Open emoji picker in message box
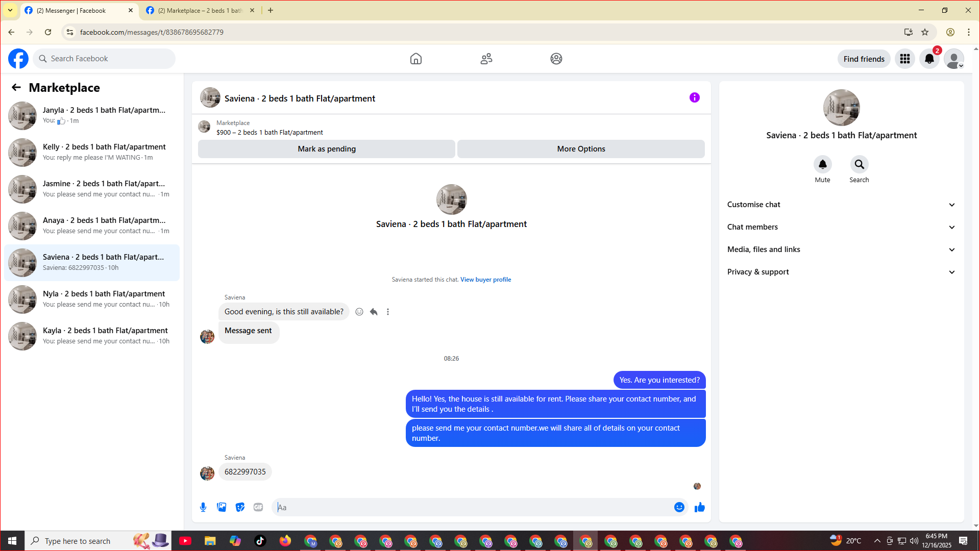 pyautogui.click(x=679, y=507)
